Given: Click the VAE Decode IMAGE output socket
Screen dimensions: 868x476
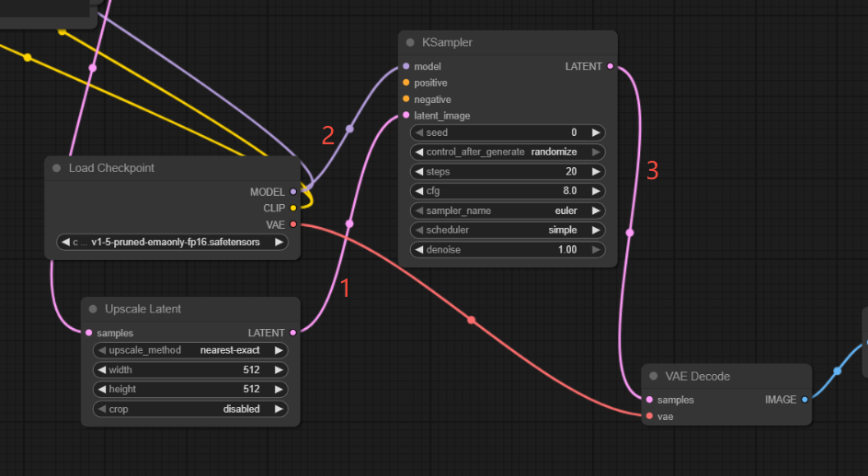Looking at the screenshot, I should pos(805,400).
